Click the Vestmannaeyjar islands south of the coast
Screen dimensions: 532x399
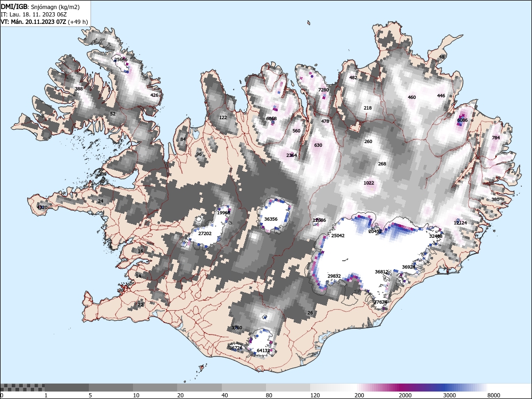click(202, 369)
